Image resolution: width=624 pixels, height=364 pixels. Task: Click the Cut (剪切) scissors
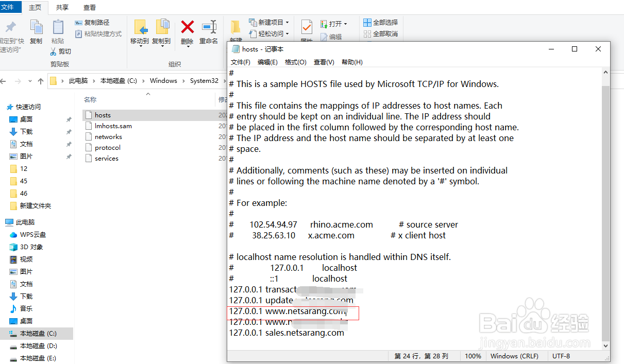[61, 51]
